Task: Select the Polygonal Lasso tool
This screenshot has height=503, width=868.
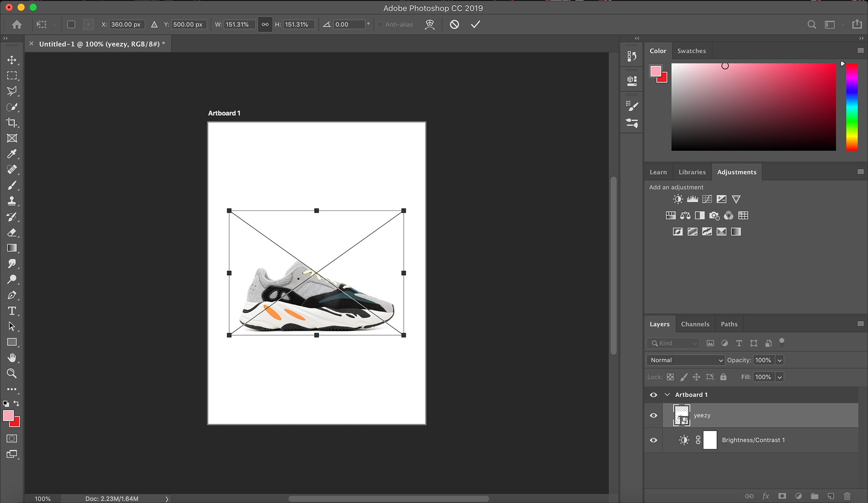Action: coord(12,91)
